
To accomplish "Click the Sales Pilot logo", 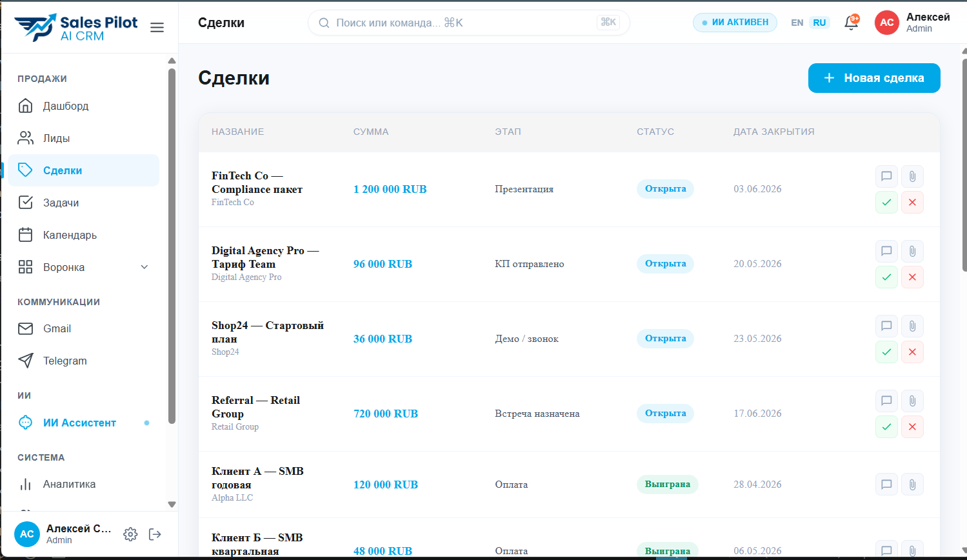I will point(76,28).
